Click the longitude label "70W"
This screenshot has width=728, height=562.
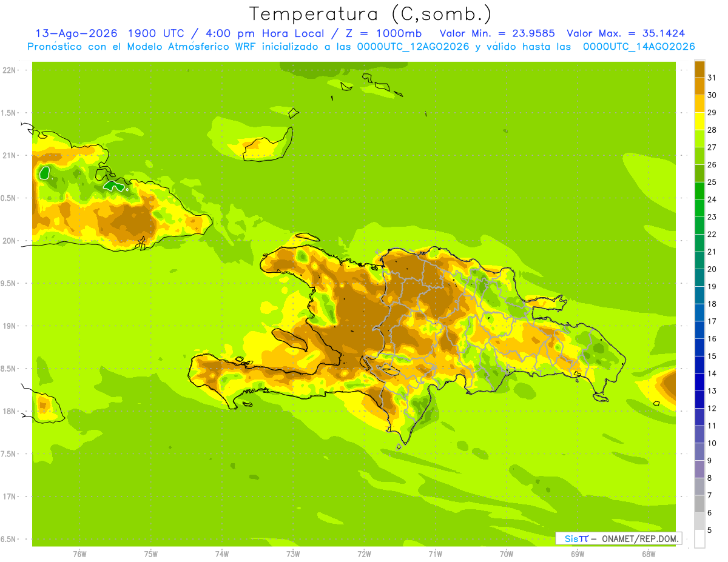tap(507, 554)
